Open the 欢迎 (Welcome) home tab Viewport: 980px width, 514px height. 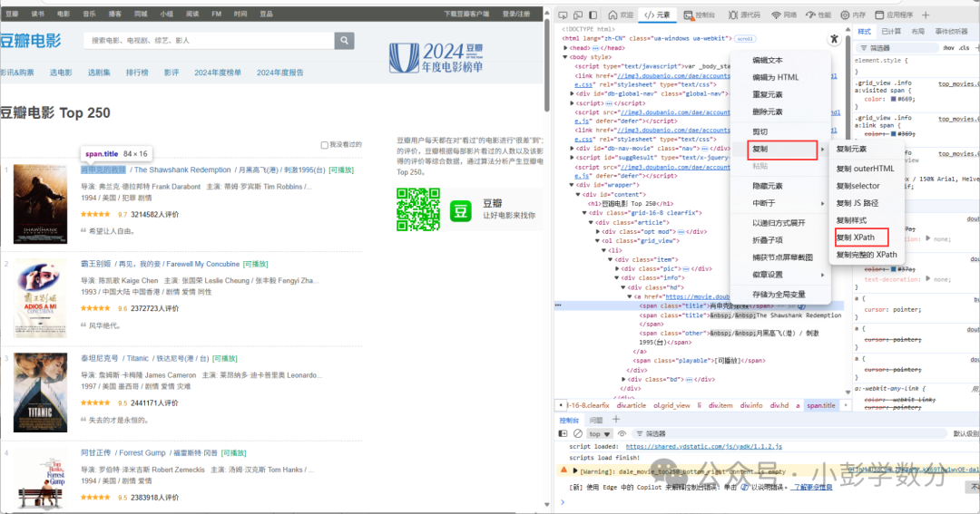(x=622, y=15)
